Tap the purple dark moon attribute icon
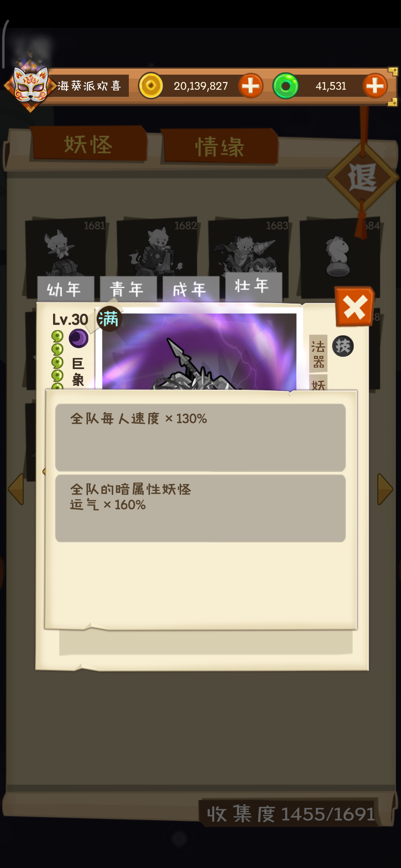Viewport: 401px width, 868px height. point(78,338)
